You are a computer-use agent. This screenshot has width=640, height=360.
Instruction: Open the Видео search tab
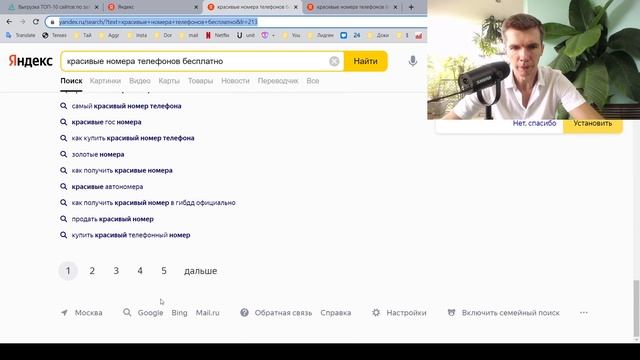coord(140,81)
